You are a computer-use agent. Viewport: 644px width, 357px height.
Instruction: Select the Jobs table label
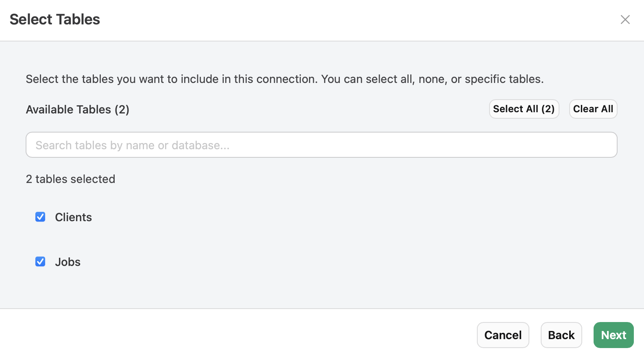pyautogui.click(x=67, y=261)
